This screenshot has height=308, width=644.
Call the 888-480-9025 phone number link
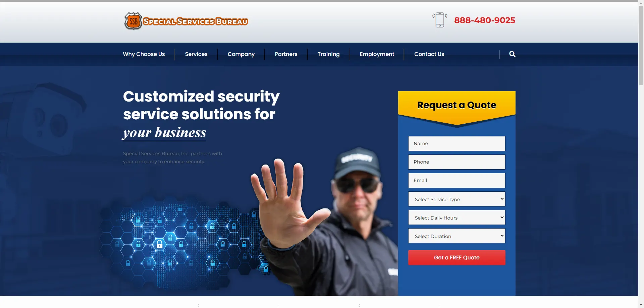point(484,20)
